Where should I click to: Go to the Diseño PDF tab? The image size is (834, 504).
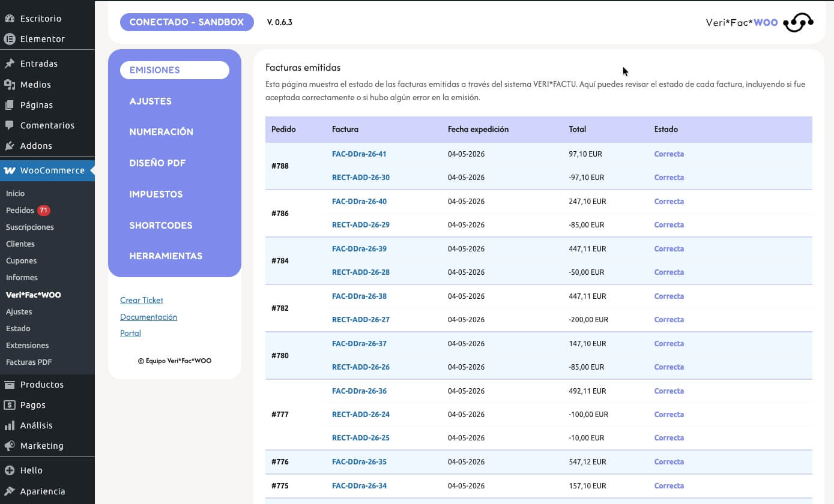click(157, 163)
